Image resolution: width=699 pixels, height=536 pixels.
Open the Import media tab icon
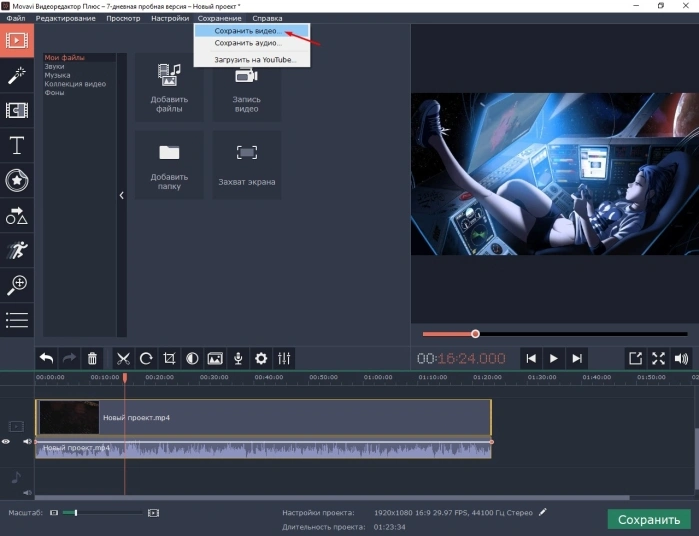tap(16, 41)
